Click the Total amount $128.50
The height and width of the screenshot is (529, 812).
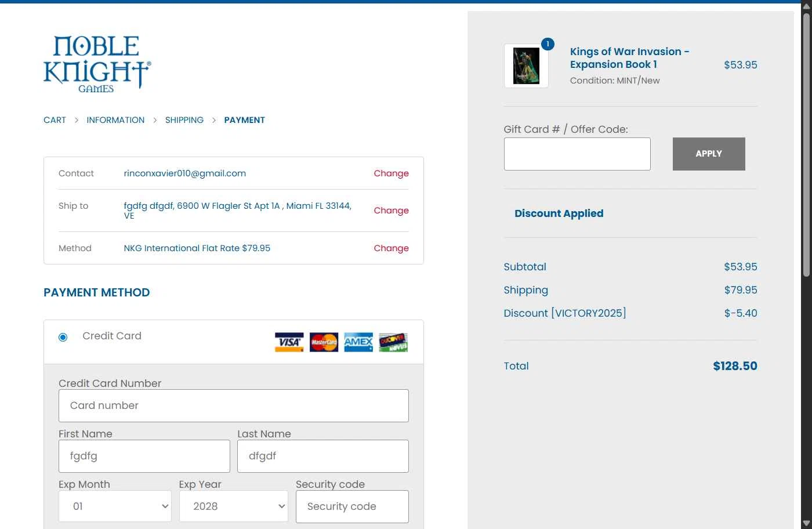coord(735,366)
